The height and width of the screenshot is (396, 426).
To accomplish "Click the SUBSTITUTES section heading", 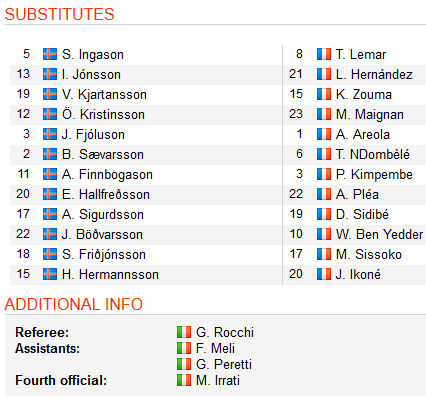I will (x=59, y=14).
